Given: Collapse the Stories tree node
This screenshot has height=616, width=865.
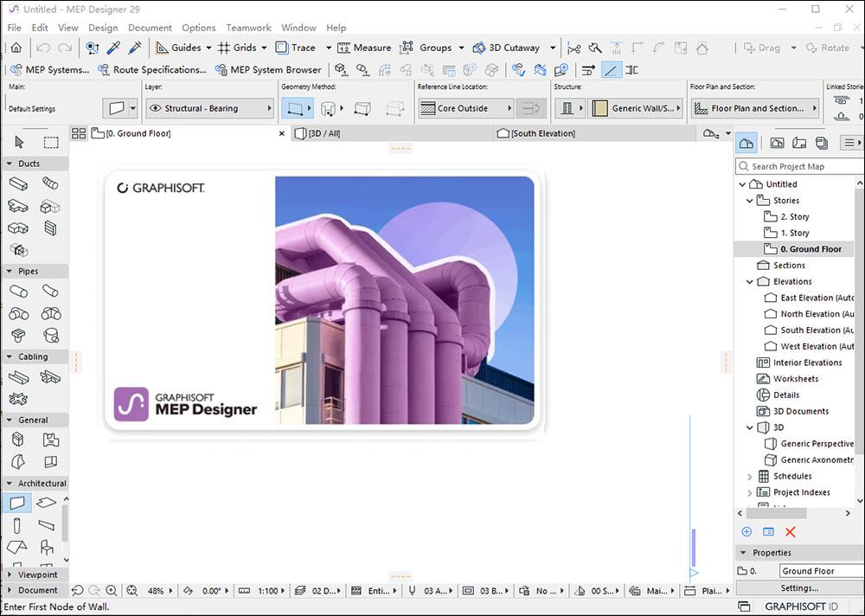Looking at the screenshot, I should 750,201.
